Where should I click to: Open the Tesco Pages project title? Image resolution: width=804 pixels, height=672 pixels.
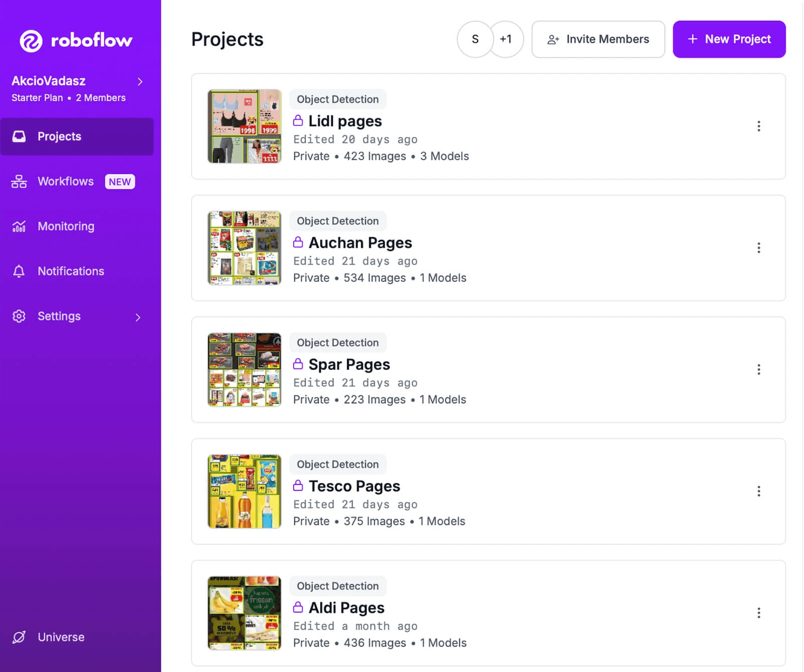pyautogui.click(x=354, y=486)
